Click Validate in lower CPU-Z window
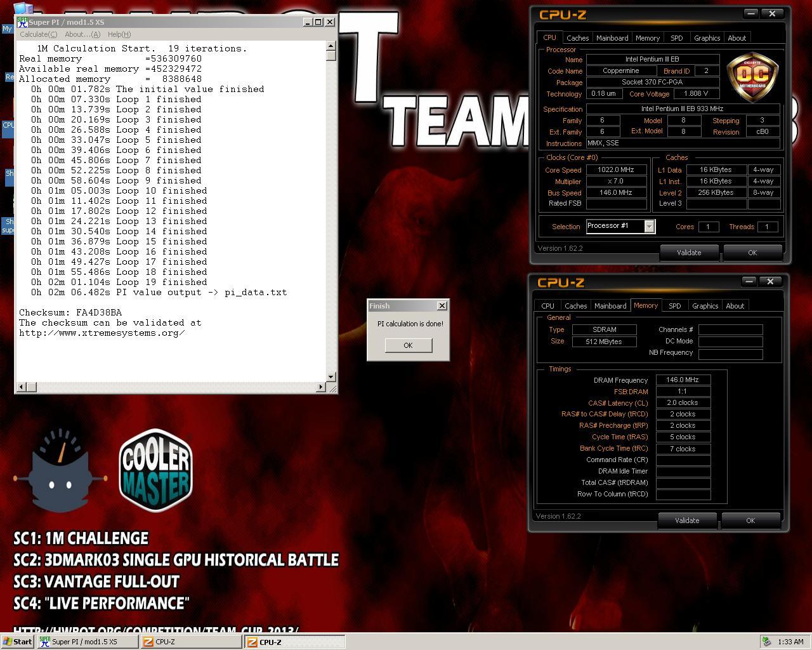 (687, 521)
